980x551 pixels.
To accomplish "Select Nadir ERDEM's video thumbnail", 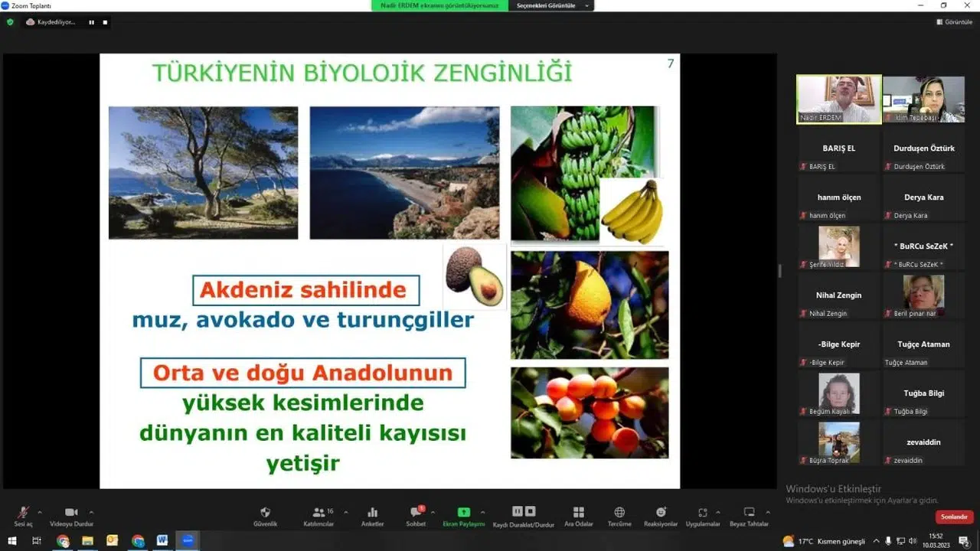I will (839, 99).
